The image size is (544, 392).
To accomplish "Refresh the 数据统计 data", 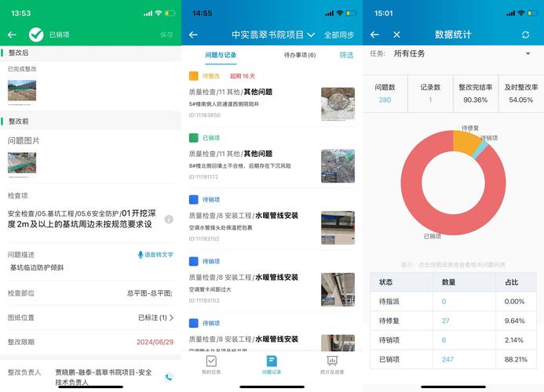I will pyautogui.click(x=526, y=34).
